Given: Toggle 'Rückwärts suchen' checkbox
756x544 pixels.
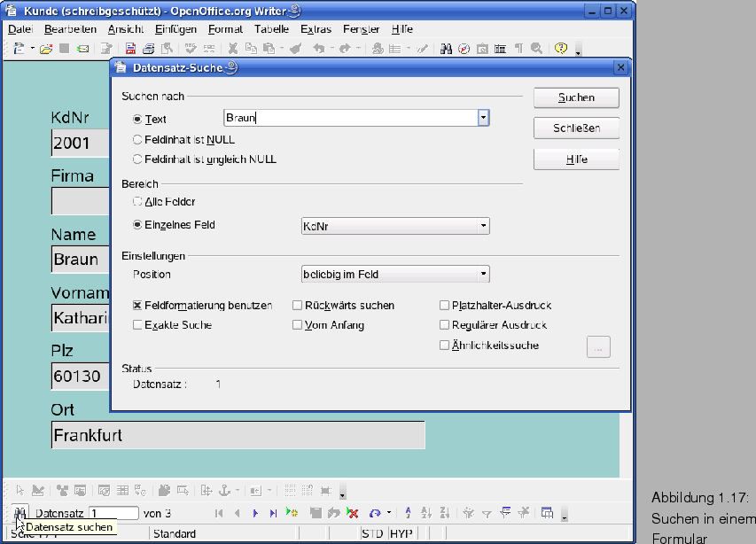Looking at the screenshot, I should (x=298, y=306).
